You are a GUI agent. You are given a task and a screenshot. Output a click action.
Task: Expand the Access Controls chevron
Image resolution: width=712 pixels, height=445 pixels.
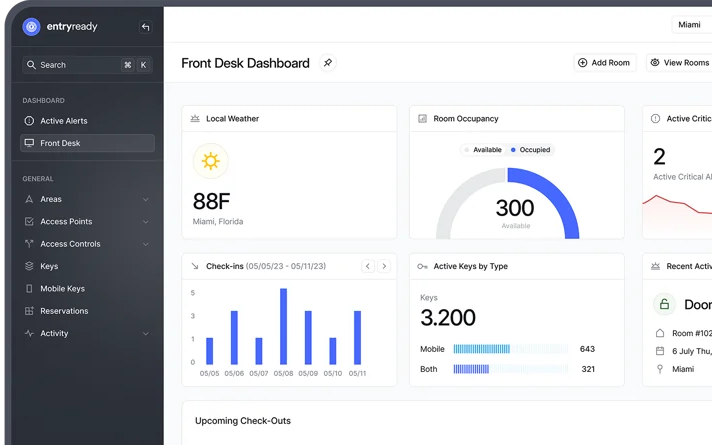146,244
